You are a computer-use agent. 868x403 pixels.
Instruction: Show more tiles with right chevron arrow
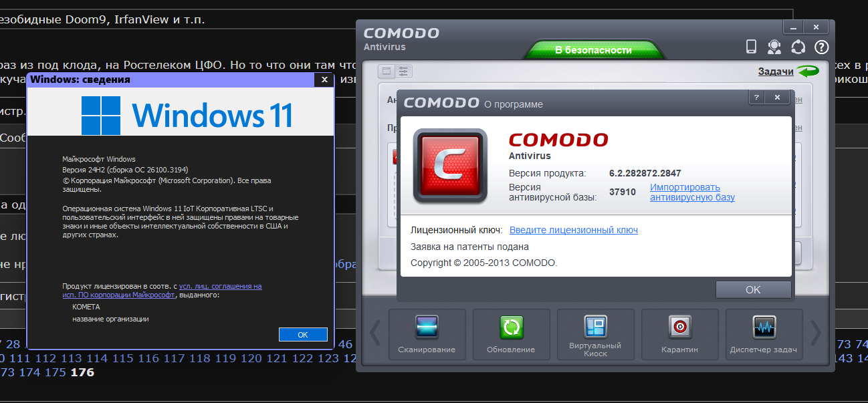pyautogui.click(x=815, y=331)
